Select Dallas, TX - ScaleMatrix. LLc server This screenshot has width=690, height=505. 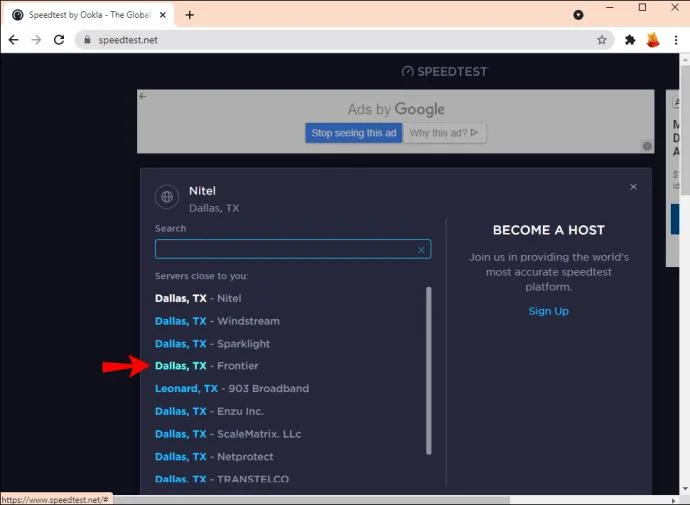tap(228, 434)
